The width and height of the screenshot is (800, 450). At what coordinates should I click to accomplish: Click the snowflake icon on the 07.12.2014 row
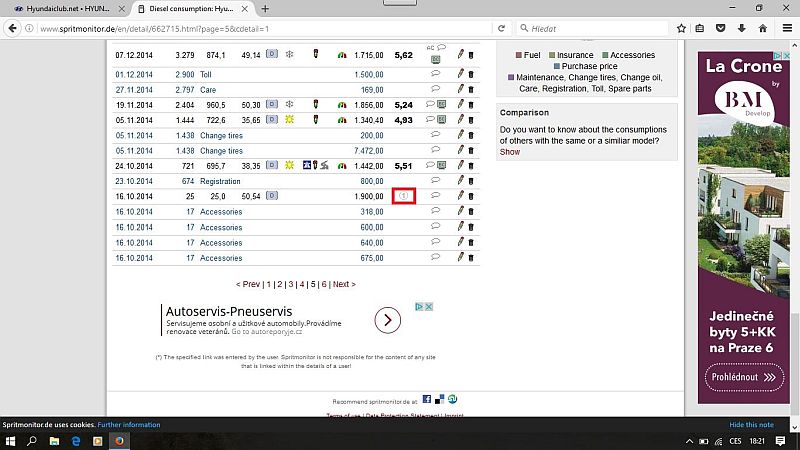288,54
